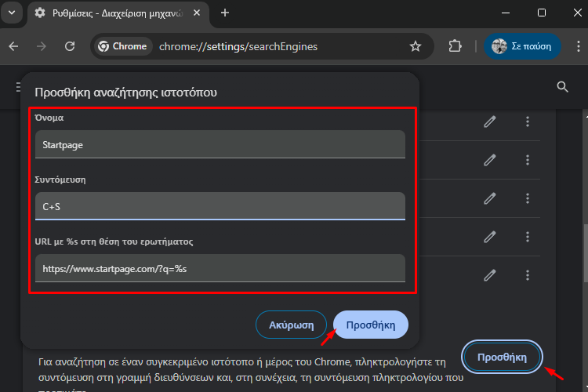The height and width of the screenshot is (392, 588).
Task: Click the Chrome site info chip
Action: pos(123,46)
